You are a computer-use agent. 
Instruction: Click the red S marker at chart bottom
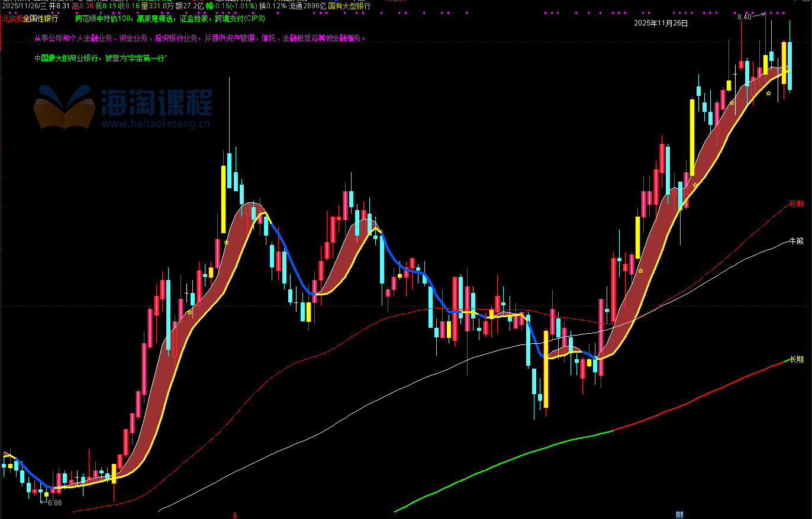[235, 515]
